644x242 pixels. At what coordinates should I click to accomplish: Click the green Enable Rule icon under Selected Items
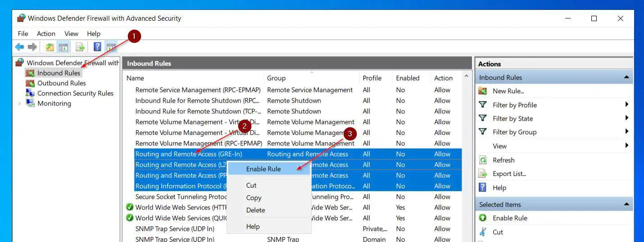tap(483, 218)
